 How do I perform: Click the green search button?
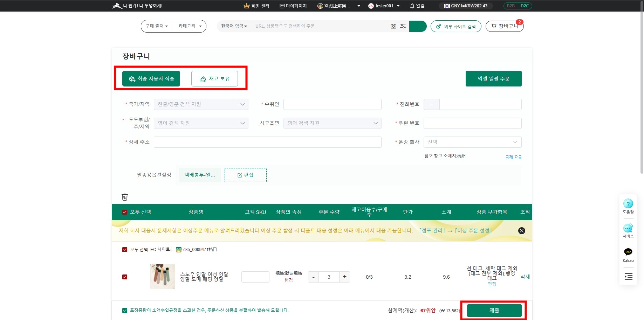point(418,26)
